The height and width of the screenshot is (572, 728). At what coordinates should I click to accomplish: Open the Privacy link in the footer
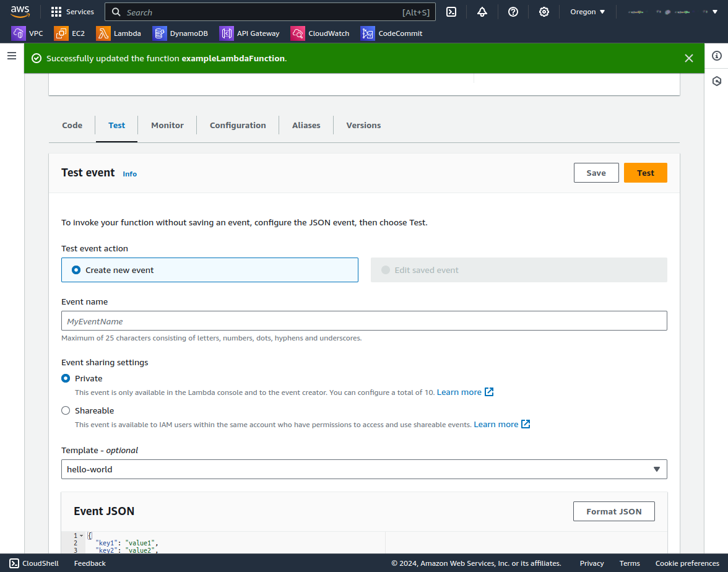pyautogui.click(x=592, y=563)
